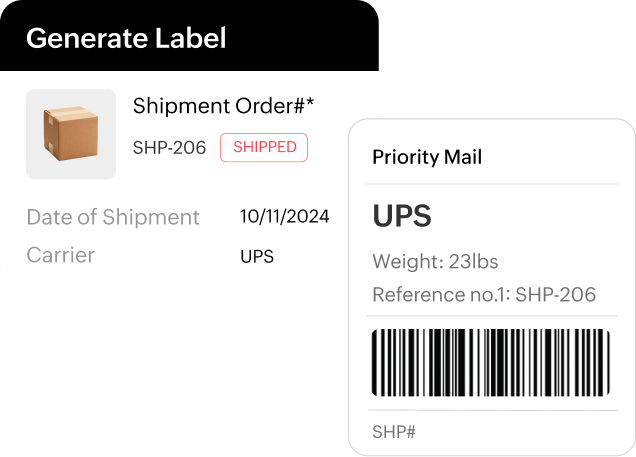Screen dimensions: 636x457
Task: Click the bold UPS carrier name
Action: click(402, 216)
